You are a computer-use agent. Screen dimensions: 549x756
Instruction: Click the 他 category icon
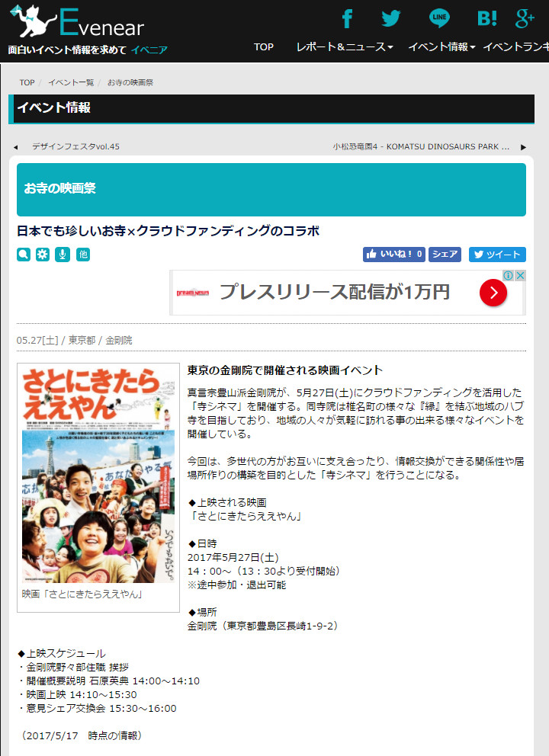(x=83, y=254)
